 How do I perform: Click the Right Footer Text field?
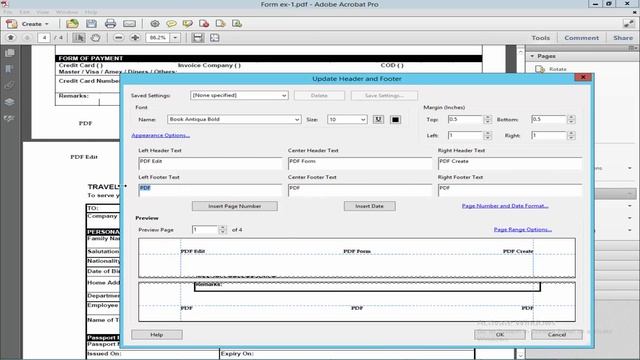510,190
